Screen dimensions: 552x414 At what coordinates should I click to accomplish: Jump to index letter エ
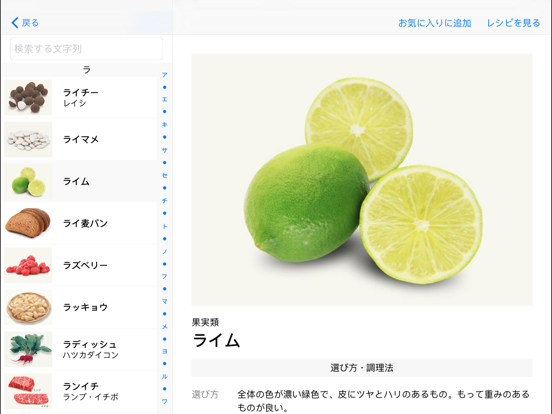click(164, 99)
